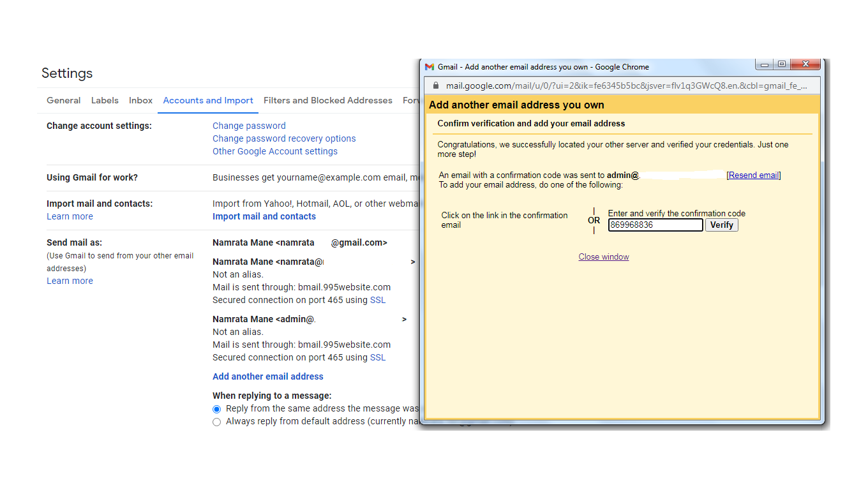Select 'Reply from the same address' radio button
Viewport: 868px width, 490px height.
click(217, 409)
